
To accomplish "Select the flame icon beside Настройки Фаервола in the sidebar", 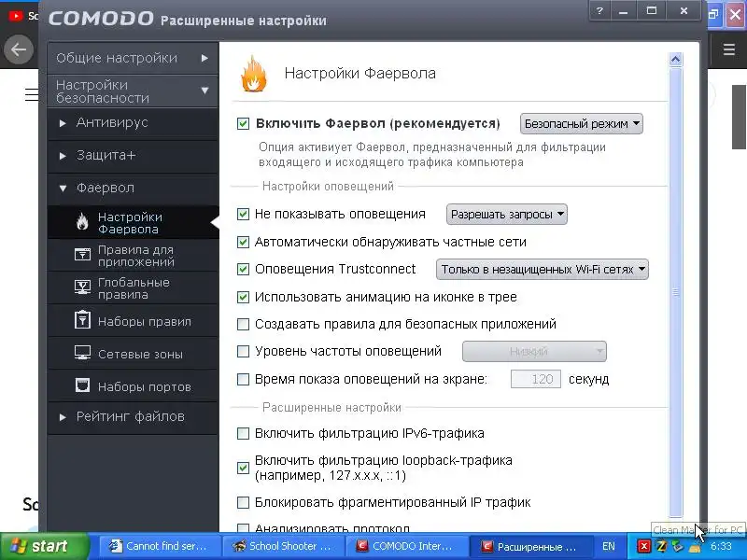I will click(82, 222).
